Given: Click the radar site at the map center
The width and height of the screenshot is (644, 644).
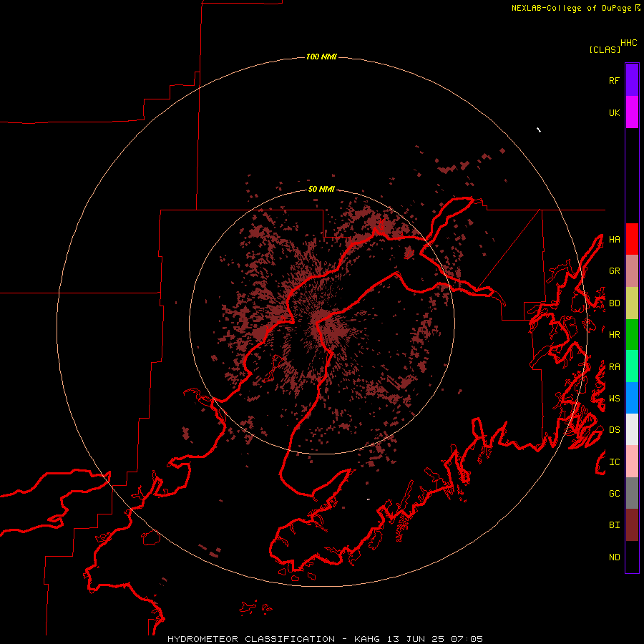Looking at the screenshot, I should pyautogui.click(x=321, y=321).
